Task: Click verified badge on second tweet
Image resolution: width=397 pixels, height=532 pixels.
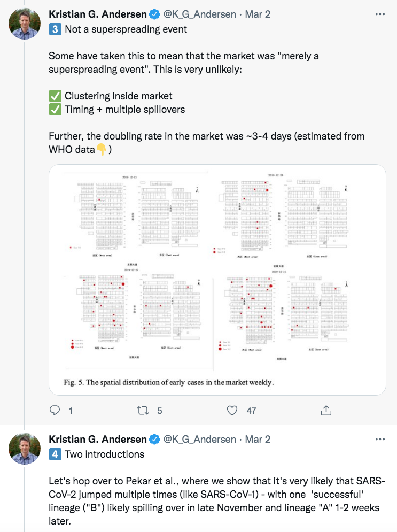Action: tap(154, 440)
